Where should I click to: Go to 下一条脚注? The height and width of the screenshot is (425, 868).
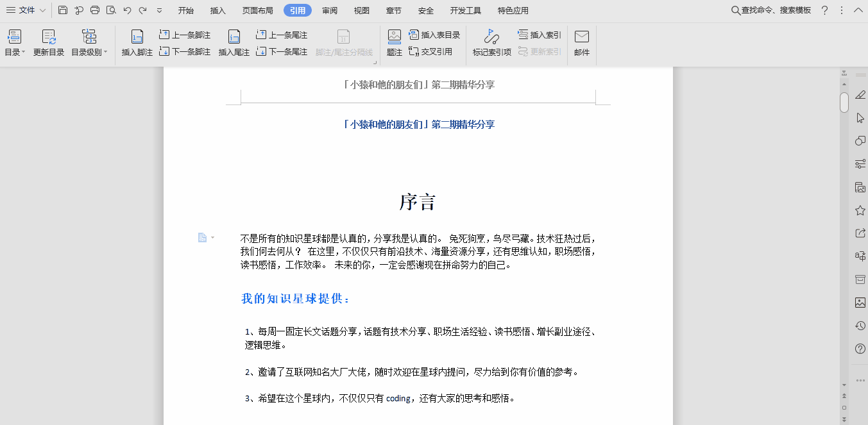click(185, 52)
